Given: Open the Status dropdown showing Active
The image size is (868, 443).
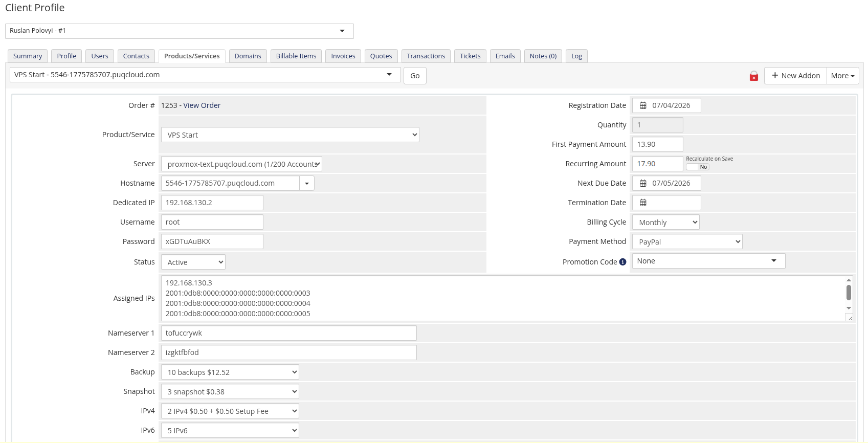Looking at the screenshot, I should (193, 262).
